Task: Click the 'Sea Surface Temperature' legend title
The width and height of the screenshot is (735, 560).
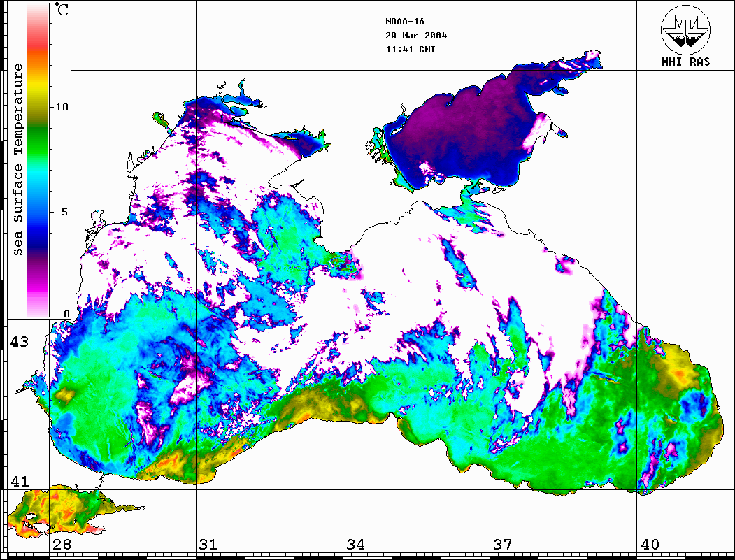Action: (17, 159)
